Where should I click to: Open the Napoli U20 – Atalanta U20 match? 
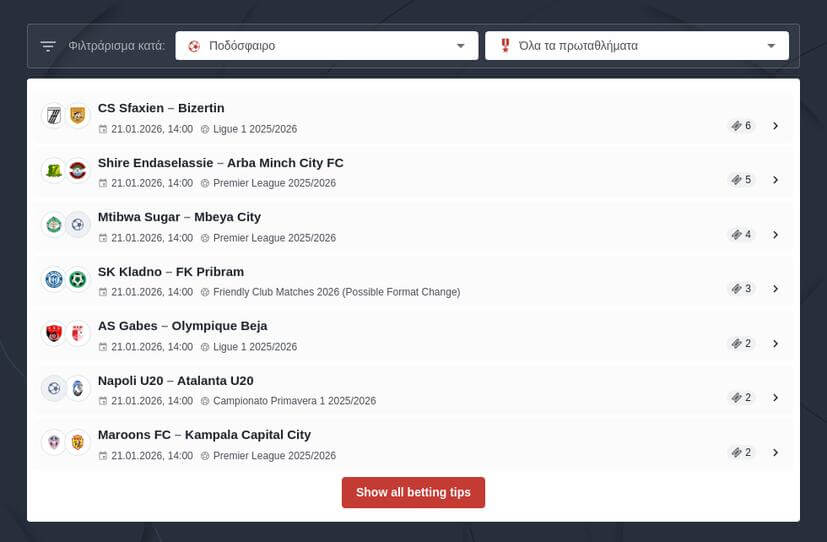coord(175,380)
